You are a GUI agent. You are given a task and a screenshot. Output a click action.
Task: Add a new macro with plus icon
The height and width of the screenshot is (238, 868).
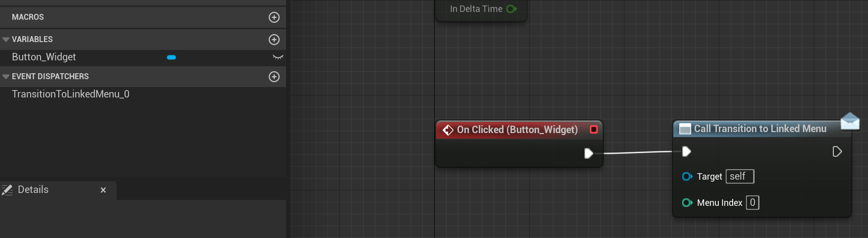274,17
